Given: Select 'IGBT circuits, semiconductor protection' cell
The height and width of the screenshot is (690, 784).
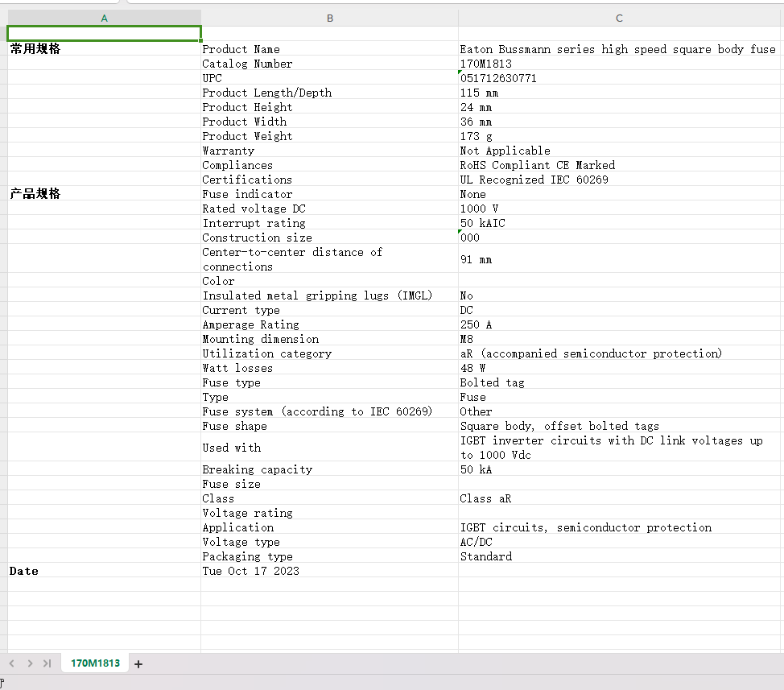Looking at the screenshot, I should pos(619,527).
